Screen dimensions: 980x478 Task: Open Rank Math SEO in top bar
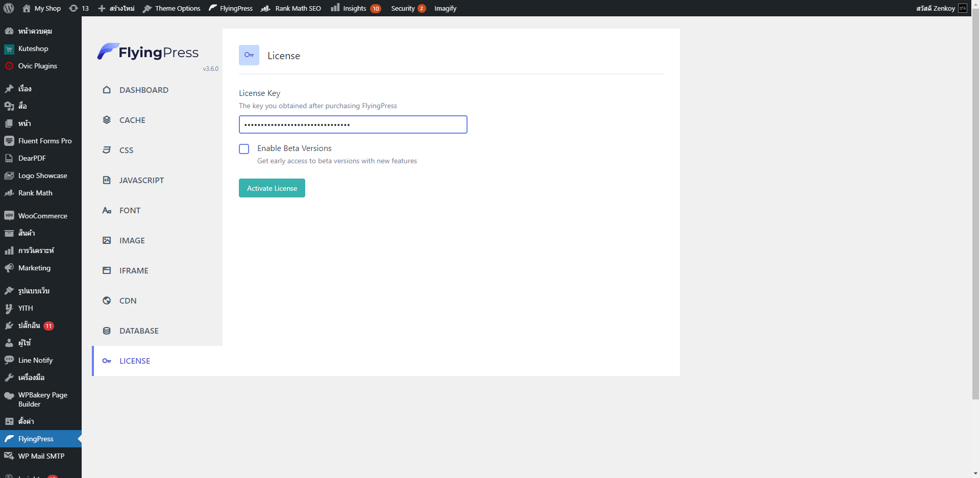coord(291,8)
